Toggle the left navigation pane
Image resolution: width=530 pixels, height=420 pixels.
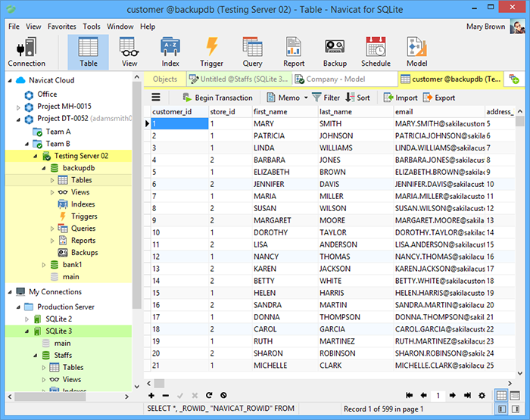tap(501, 409)
